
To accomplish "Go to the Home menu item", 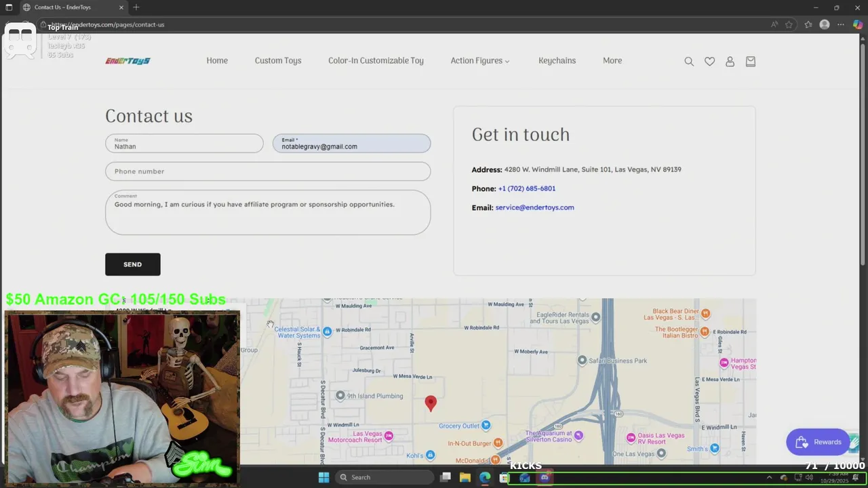I will coord(217,61).
